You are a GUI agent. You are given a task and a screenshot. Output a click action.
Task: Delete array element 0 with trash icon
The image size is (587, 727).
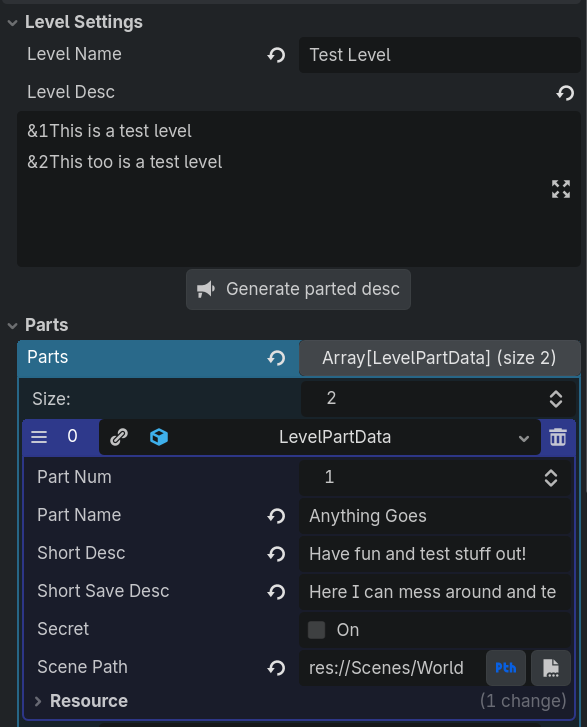[558, 437]
